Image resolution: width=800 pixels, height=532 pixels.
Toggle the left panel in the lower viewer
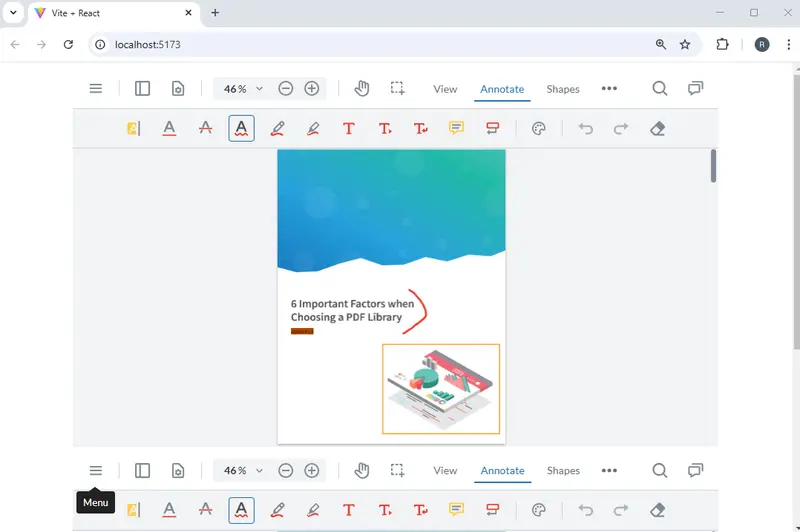pos(142,470)
